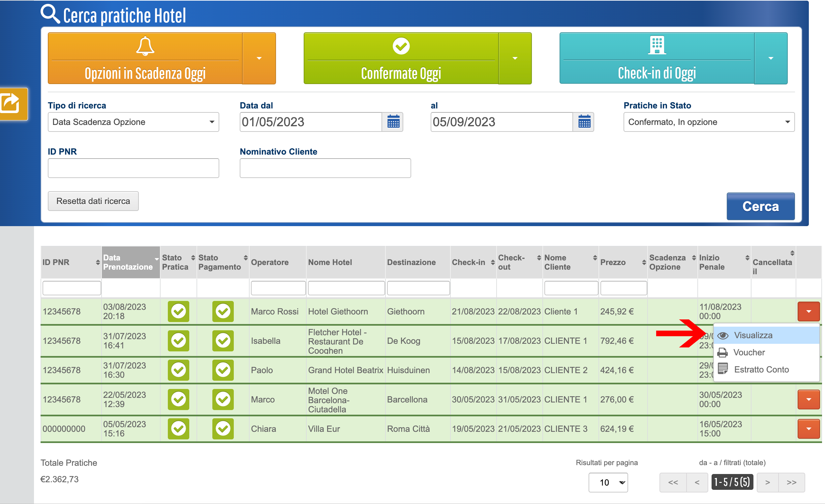Viewport: 825px width, 504px height.
Task: Open the red action dropdown for Barcellona row
Action: click(808, 399)
